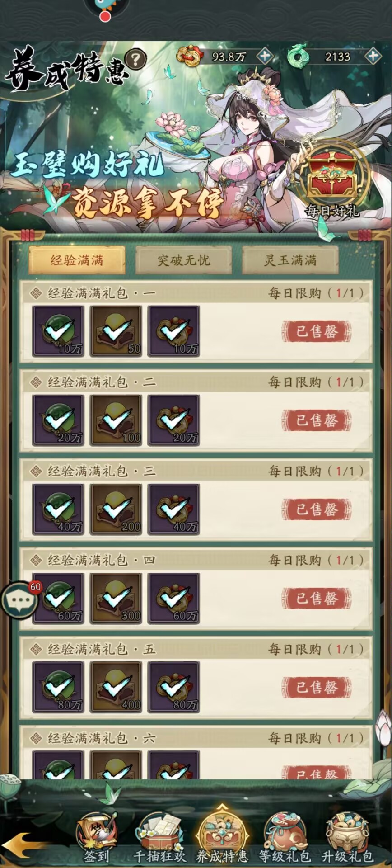View the 50 item in 礼包·一

click(116, 331)
